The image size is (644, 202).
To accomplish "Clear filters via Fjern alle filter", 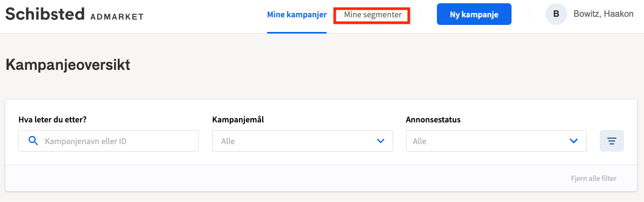I will (x=594, y=179).
